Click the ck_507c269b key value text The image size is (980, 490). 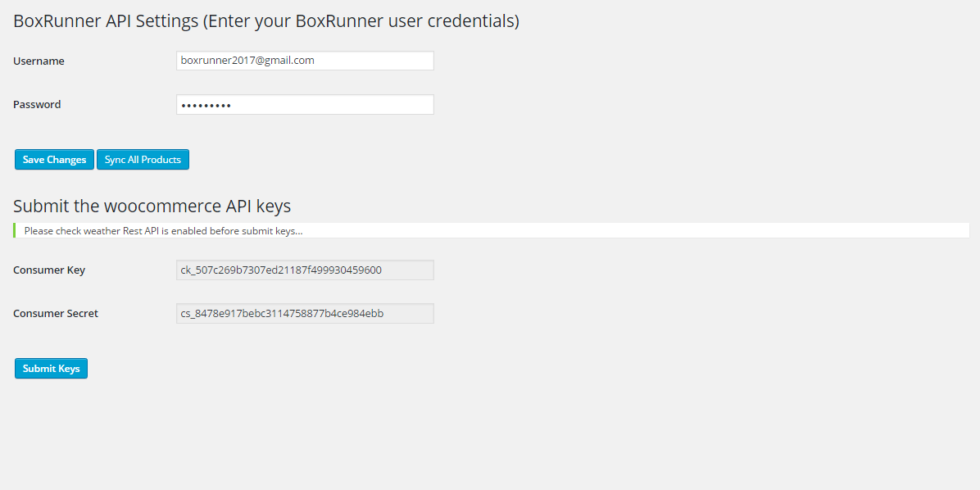281,270
